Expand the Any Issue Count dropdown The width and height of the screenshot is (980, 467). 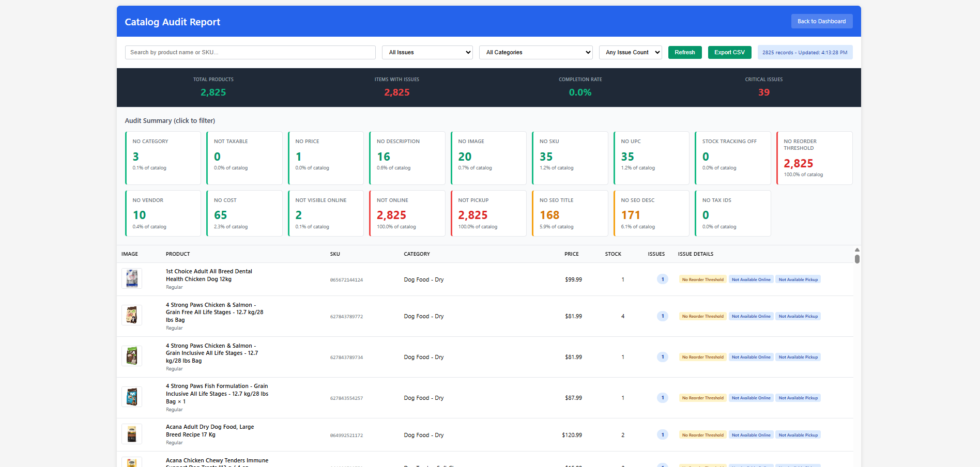(x=631, y=52)
